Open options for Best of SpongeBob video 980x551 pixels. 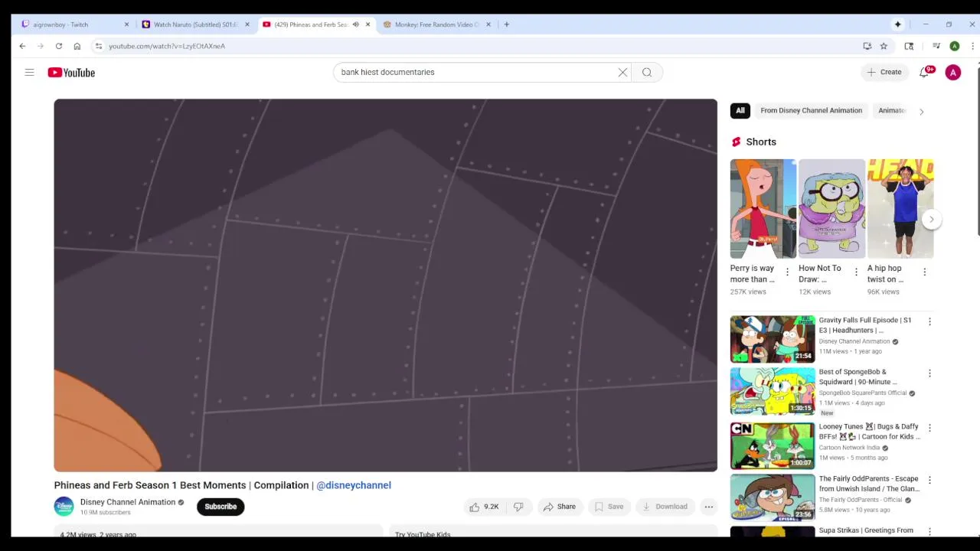929,373
